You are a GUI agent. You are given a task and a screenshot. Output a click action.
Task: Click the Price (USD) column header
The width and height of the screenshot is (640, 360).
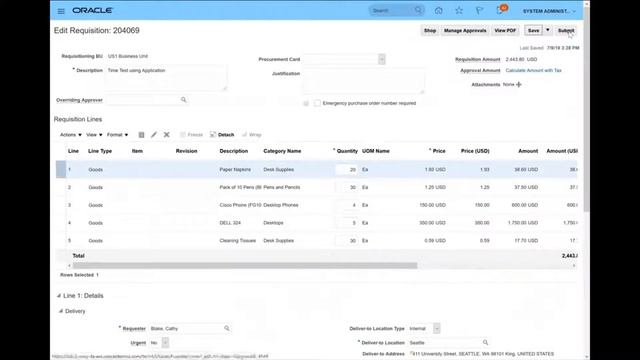pyautogui.click(x=475, y=151)
